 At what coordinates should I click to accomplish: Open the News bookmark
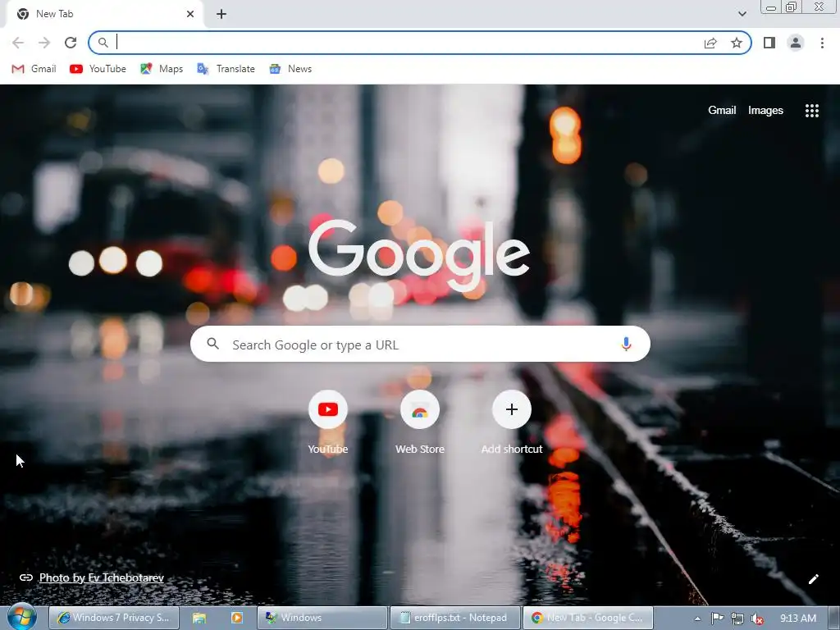[x=290, y=69]
